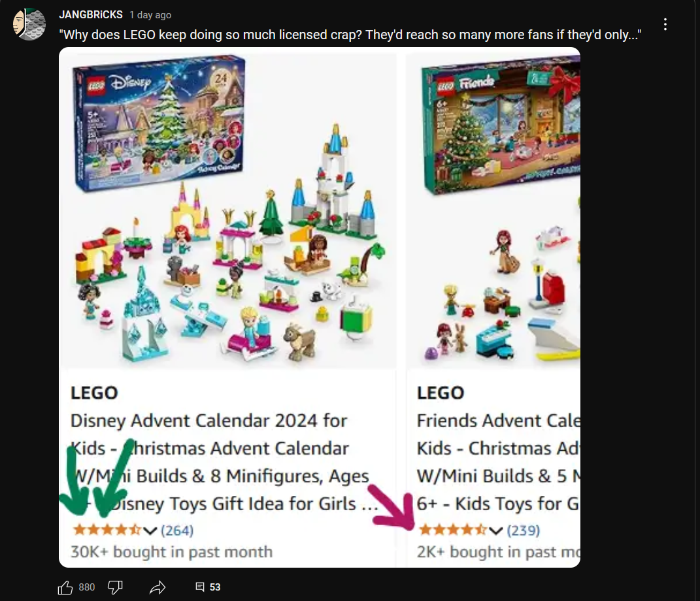The image size is (700, 601).
Task: Click the JANGBRiCKS profile avatar
Action: click(29, 24)
